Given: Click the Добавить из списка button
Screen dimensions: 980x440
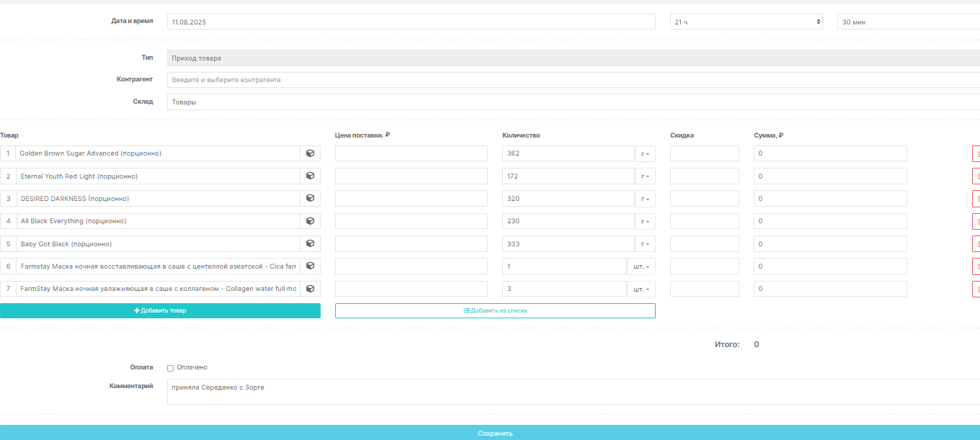Looking at the screenshot, I should tap(495, 310).
